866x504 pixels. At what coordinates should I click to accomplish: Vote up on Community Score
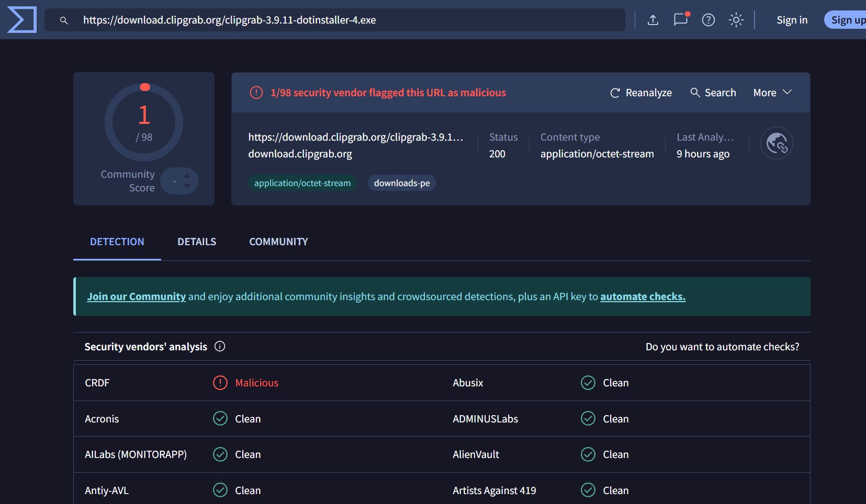click(187, 176)
